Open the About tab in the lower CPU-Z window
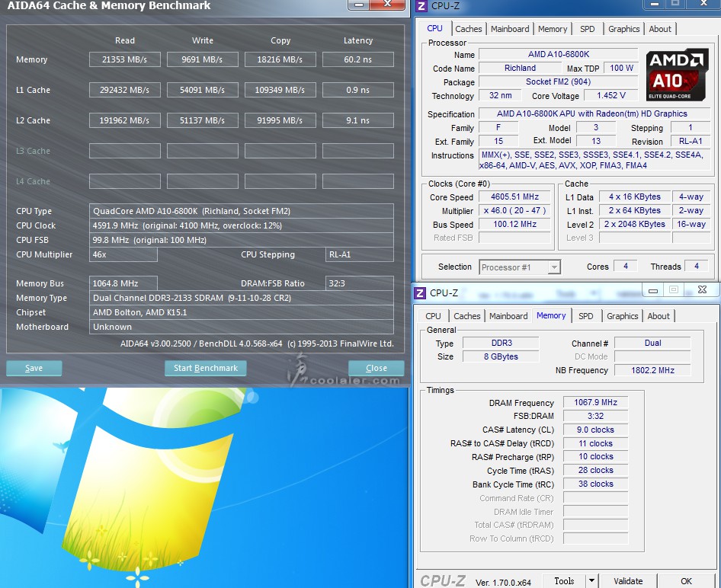This screenshot has height=588, width=721. coord(659,316)
